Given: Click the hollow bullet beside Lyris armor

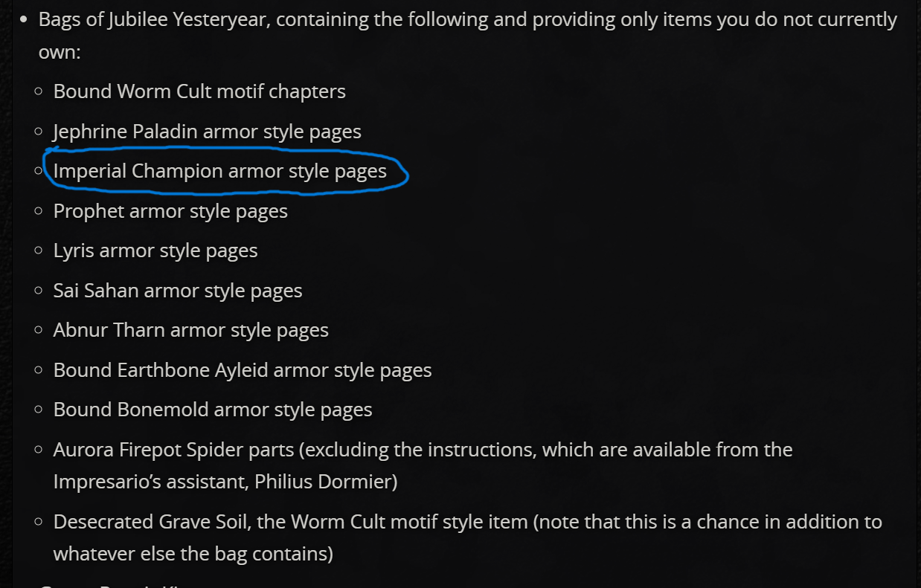Looking at the screenshot, I should 39,251.
